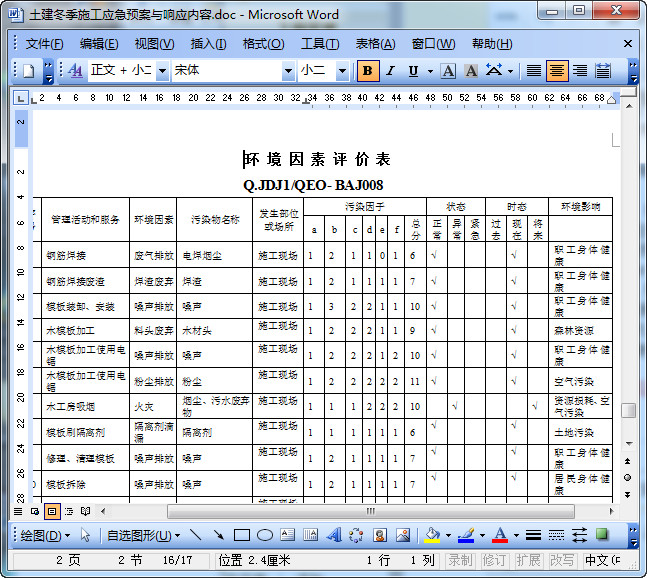Expand the font size dropdown showing 小二

pos(342,71)
